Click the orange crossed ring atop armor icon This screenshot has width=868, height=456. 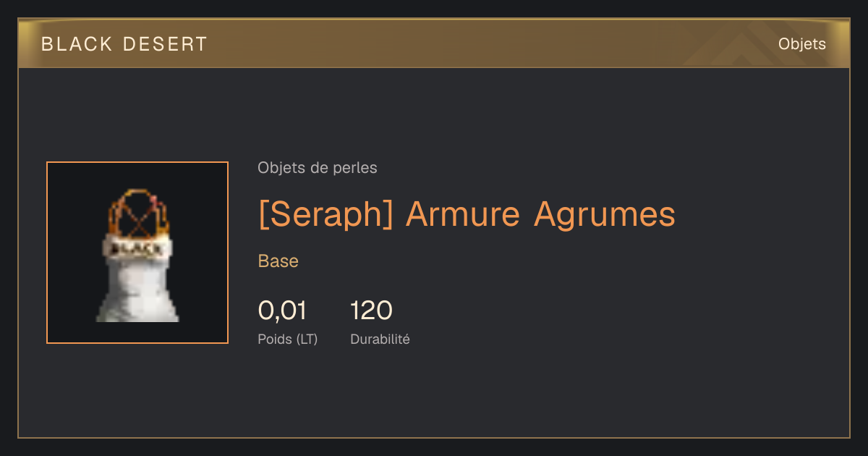point(137,213)
